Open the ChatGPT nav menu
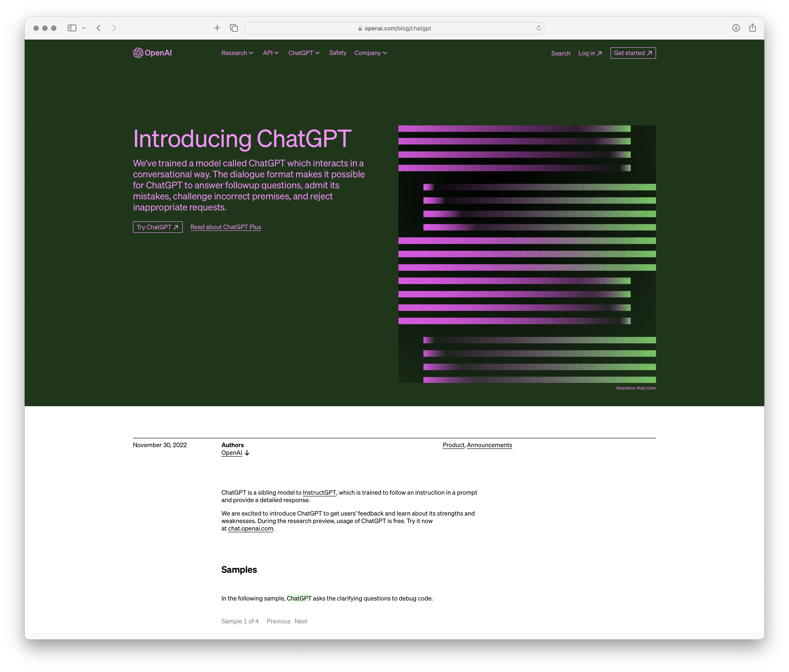 click(304, 53)
